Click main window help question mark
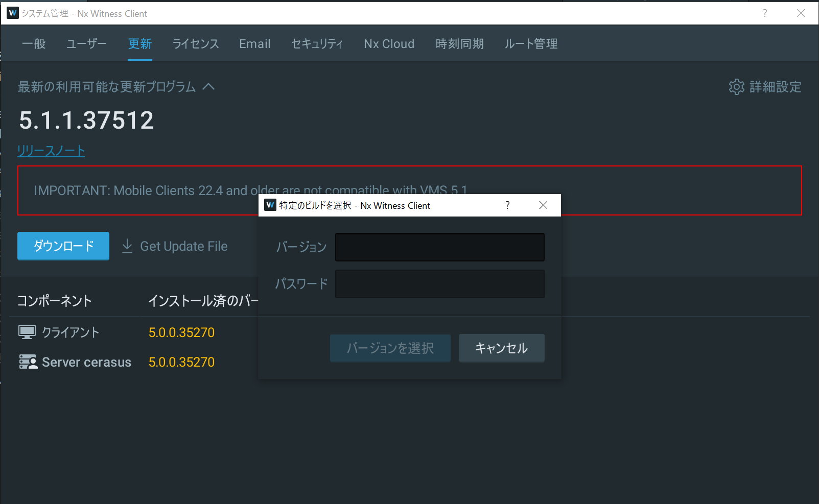 tap(765, 13)
